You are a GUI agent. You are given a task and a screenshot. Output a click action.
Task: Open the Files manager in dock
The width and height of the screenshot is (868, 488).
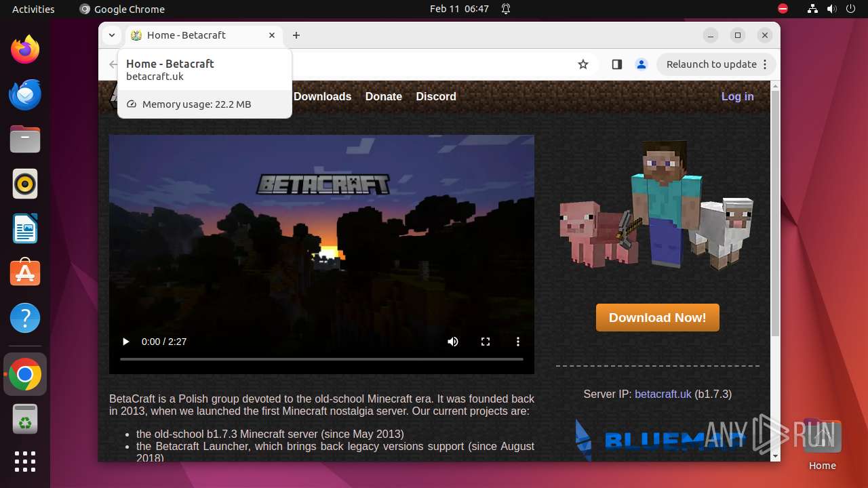click(25, 139)
